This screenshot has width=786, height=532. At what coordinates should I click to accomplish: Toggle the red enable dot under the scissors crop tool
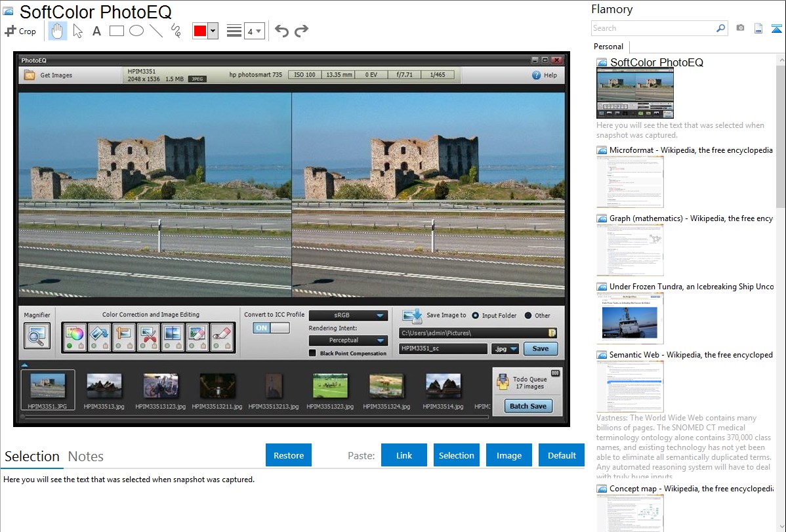point(143,346)
